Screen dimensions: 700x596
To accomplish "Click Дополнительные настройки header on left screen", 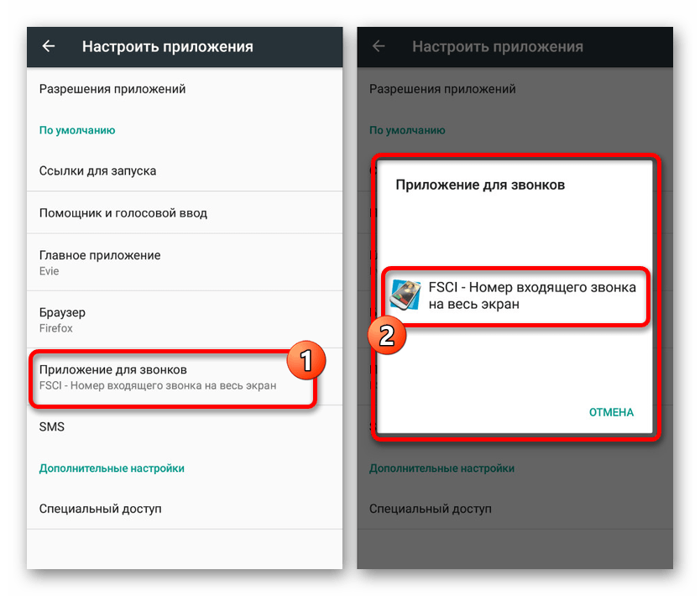I will (112, 468).
